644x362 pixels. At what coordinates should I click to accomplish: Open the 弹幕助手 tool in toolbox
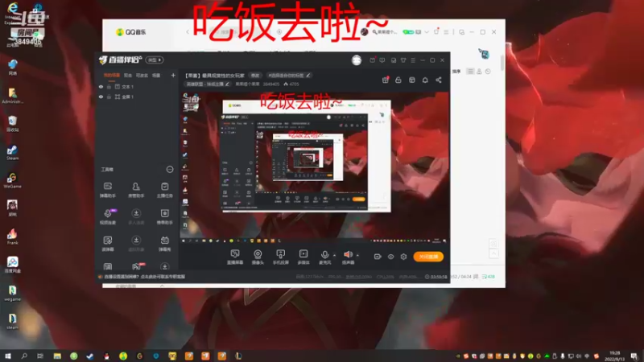coord(108,190)
